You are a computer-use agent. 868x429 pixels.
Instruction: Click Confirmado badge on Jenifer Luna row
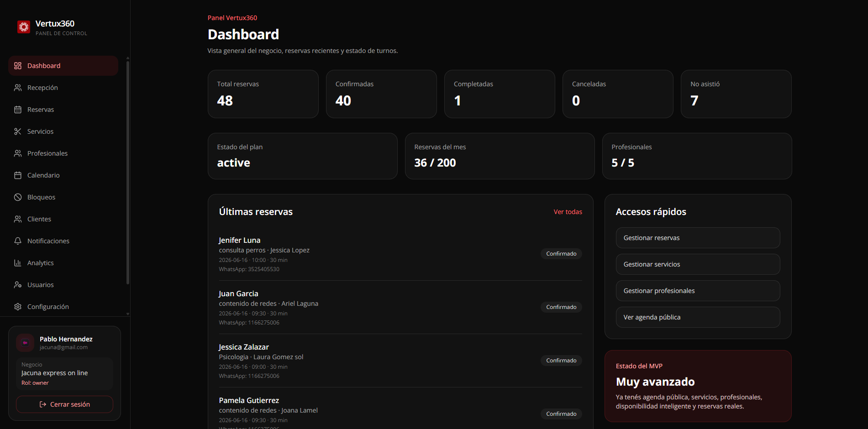(561, 254)
